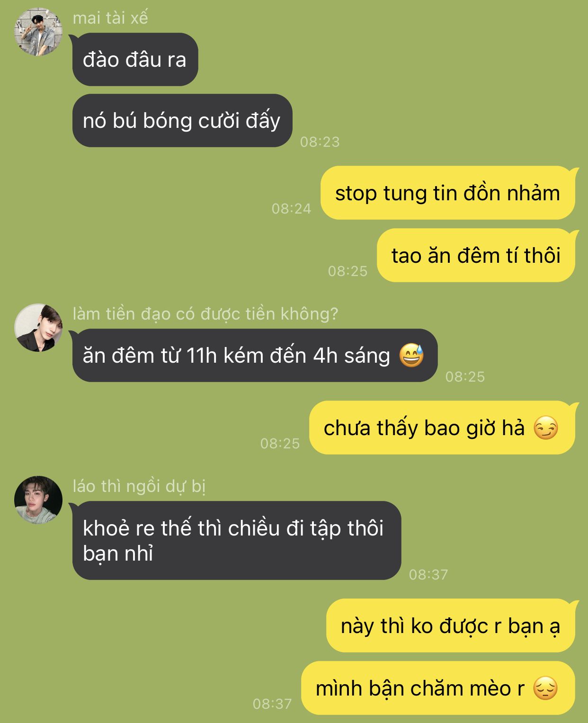This screenshot has width=588, height=723.
Task: Tap the bubble 'này thì ko được r bạn ạ'
Action: click(x=451, y=625)
